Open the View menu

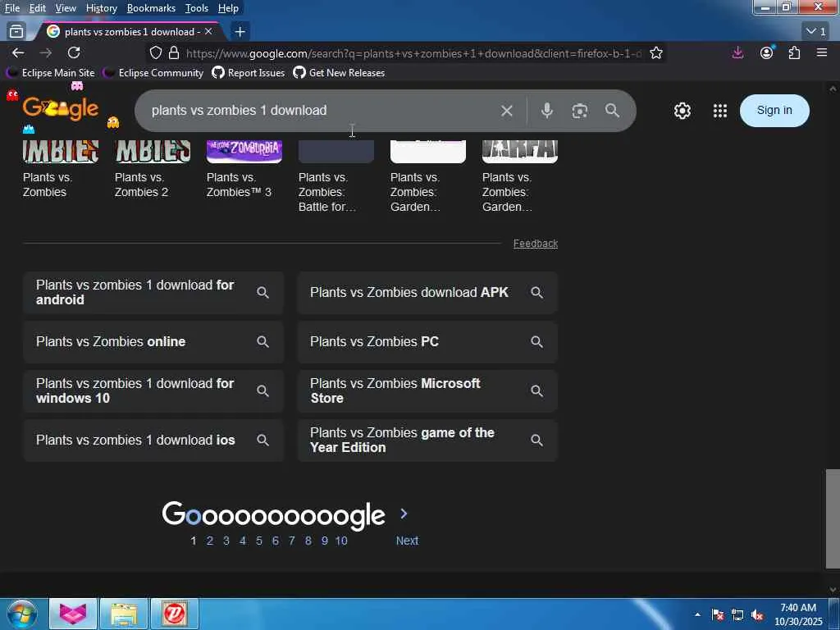(x=66, y=8)
